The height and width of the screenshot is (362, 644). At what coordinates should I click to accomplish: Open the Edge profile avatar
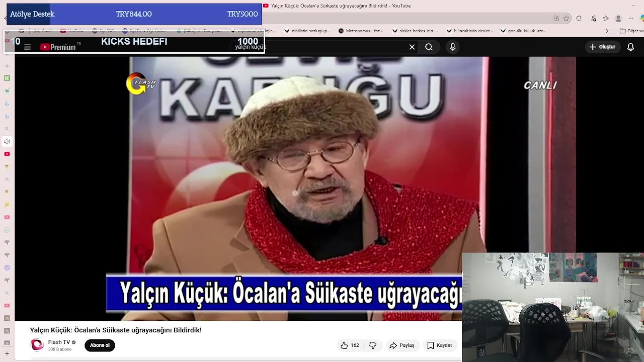(618, 18)
